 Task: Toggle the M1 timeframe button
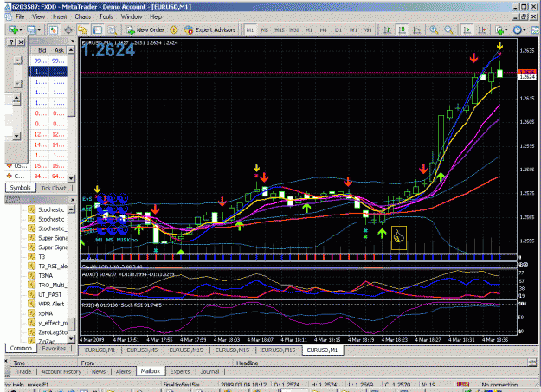coord(250,30)
